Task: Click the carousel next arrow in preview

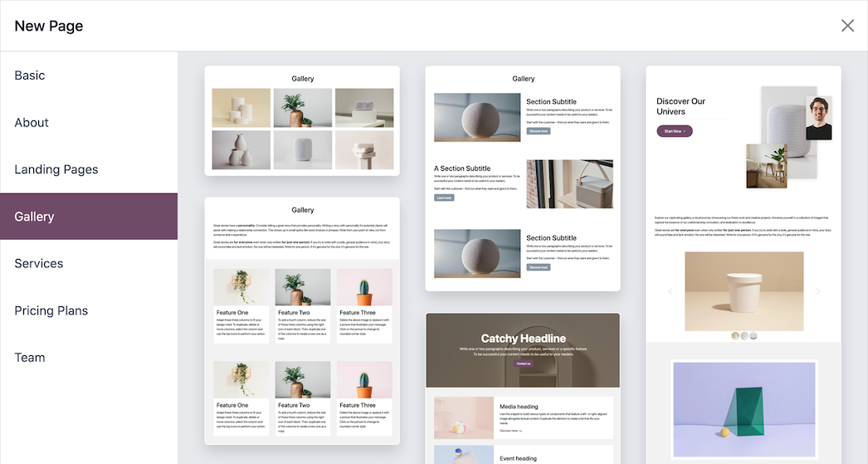Action: click(818, 291)
